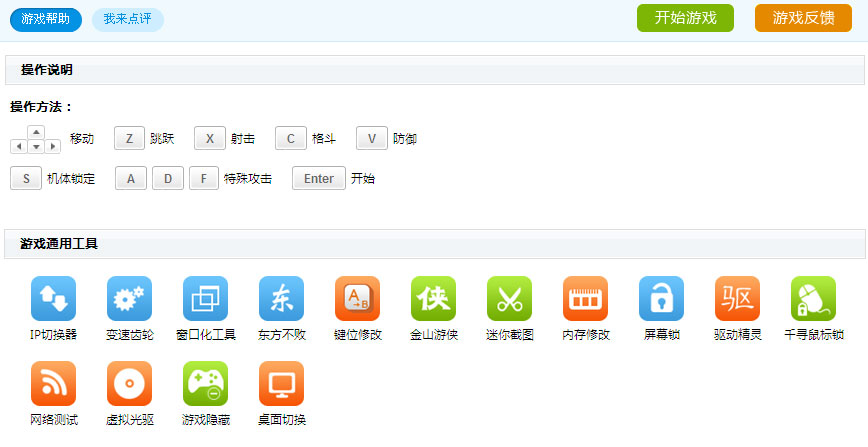Click the 网络测试 text label
The image size is (868, 447).
pyautogui.click(x=54, y=419)
